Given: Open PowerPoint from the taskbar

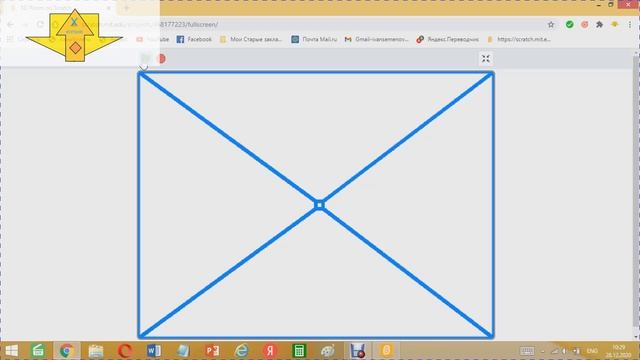Looking at the screenshot, I should (212, 351).
